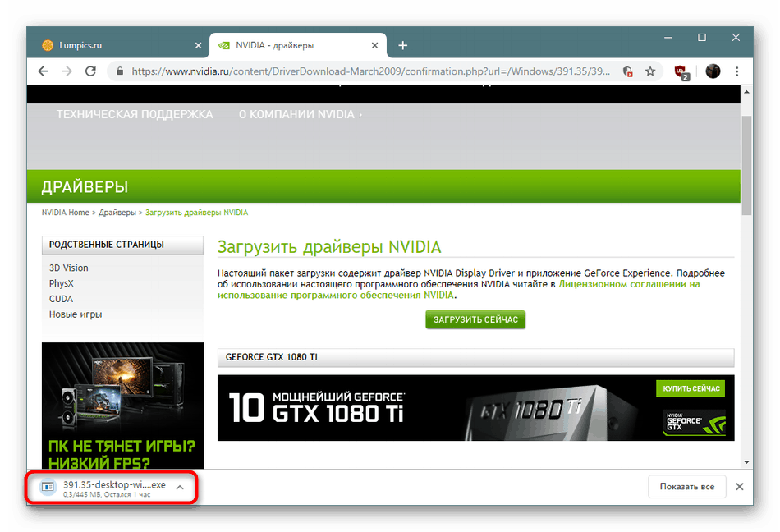Click NVIDIA Home breadcrumb link
Image resolution: width=780 pixels, height=532 pixels.
click(65, 213)
